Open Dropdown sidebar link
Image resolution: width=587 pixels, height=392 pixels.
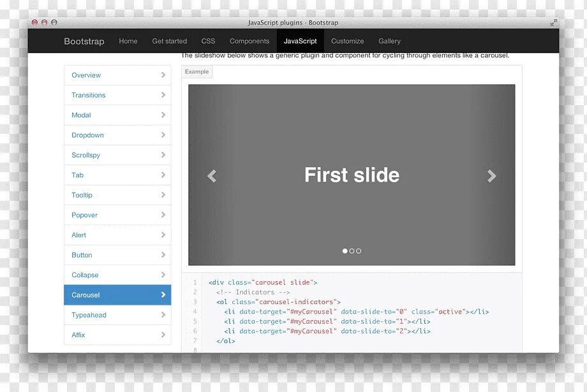pyautogui.click(x=117, y=135)
